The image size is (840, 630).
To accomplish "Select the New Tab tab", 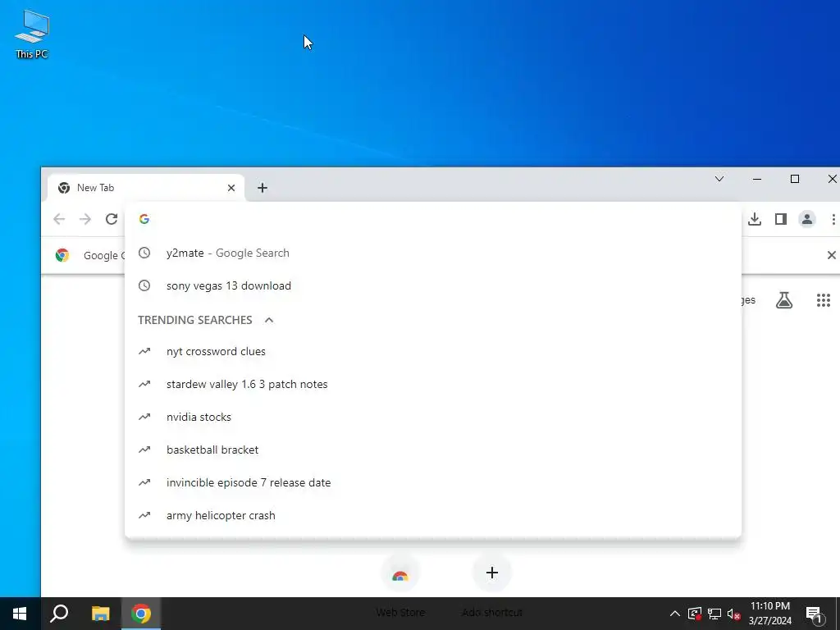I will pyautogui.click(x=144, y=188).
